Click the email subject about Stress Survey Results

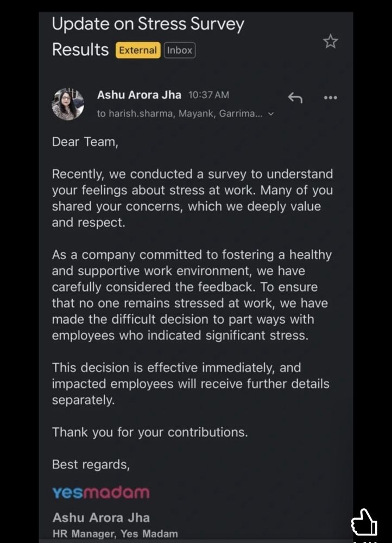[x=148, y=36]
